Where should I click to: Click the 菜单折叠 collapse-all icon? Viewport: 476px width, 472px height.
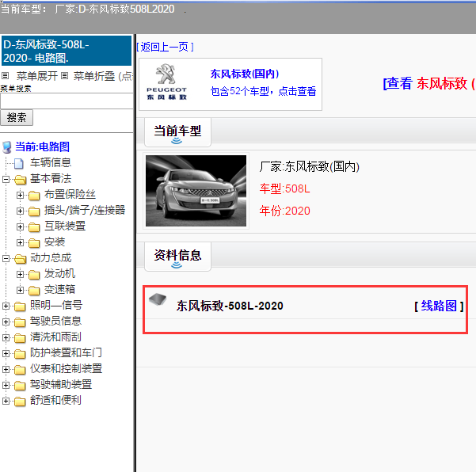click(64, 75)
